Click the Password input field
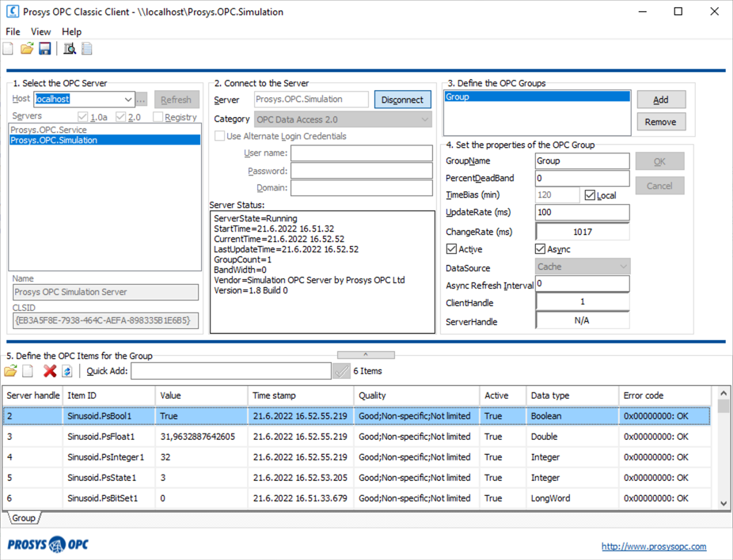The height and width of the screenshot is (560, 733). (x=362, y=171)
